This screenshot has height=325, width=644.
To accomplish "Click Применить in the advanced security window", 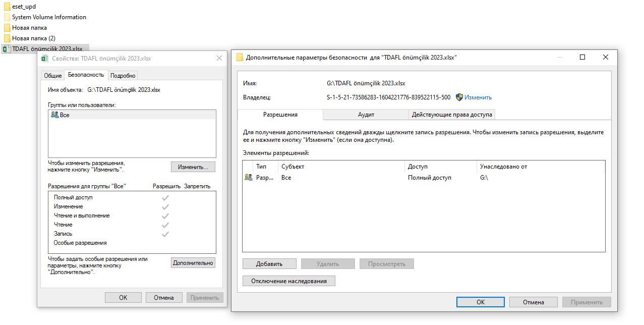I will pyautogui.click(x=587, y=302).
